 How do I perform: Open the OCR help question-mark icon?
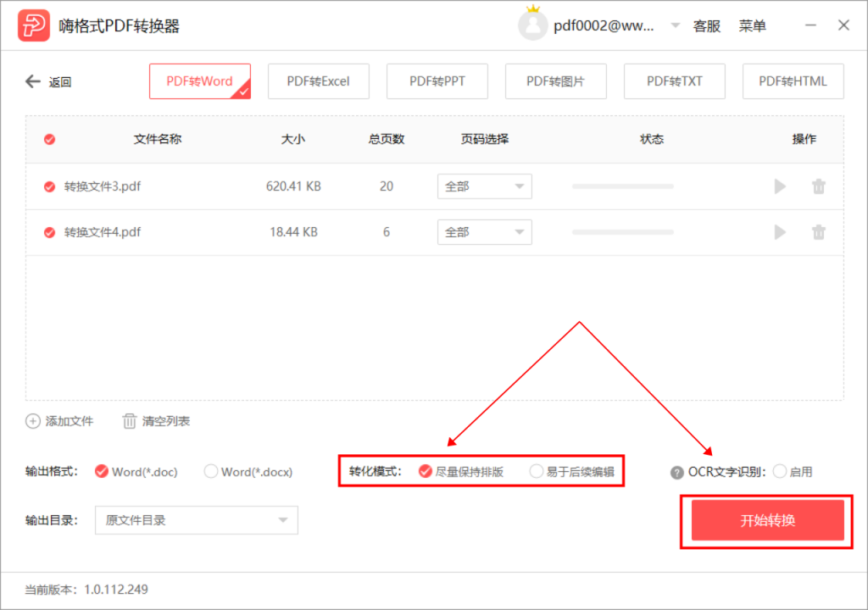point(676,473)
